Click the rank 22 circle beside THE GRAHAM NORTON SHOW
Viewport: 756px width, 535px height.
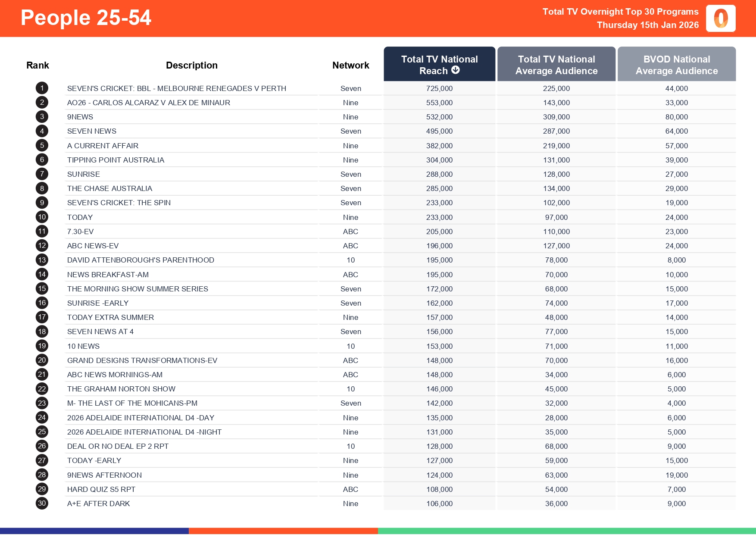coord(41,388)
